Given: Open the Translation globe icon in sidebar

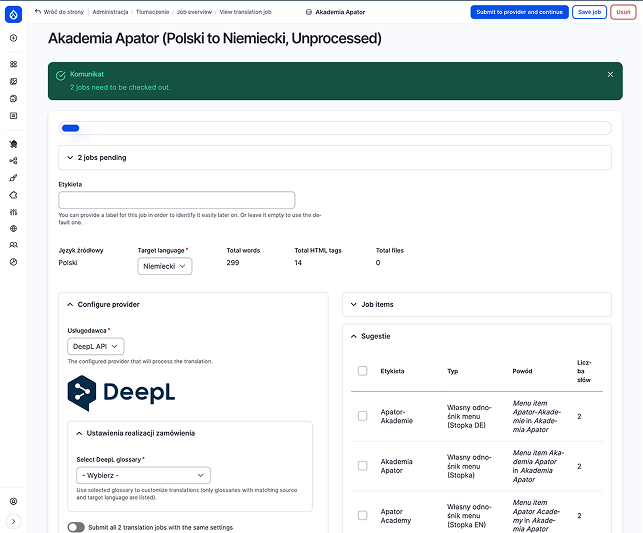Looking at the screenshot, I should coord(14,228).
